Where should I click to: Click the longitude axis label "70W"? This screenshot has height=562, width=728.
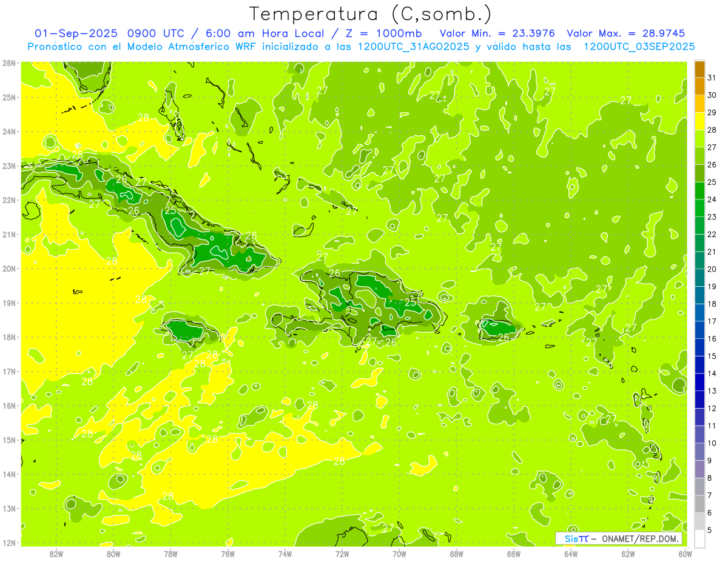pos(399,553)
